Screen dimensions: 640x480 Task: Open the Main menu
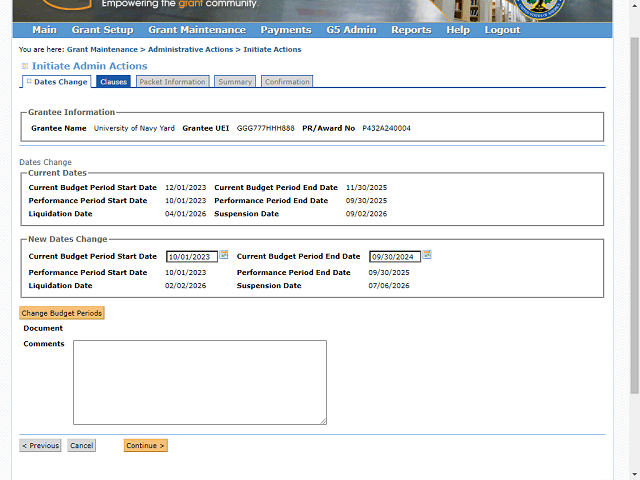tap(44, 30)
